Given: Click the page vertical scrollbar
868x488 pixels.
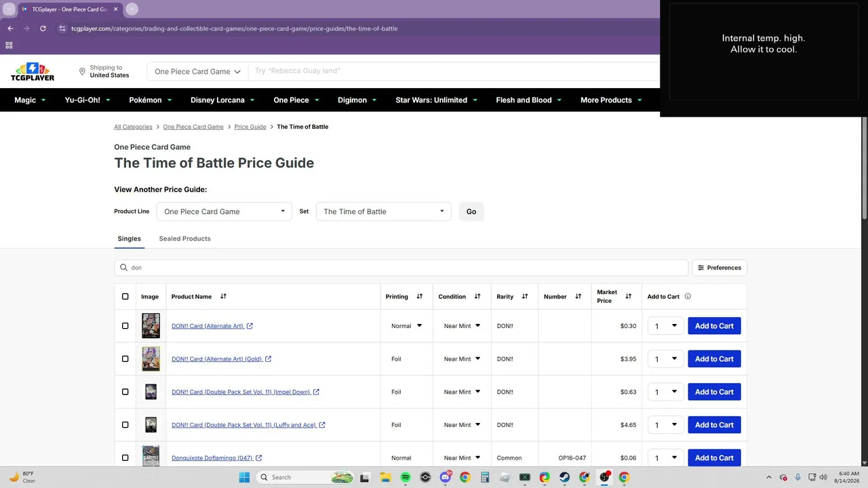Looking at the screenshot, I should click(865, 167).
